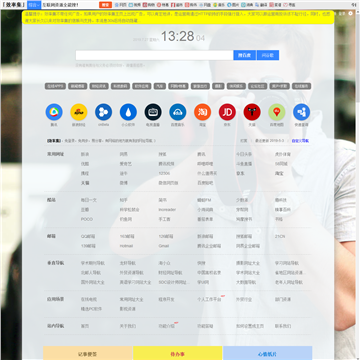The width and height of the screenshot is (360, 360).
Task: Open the Baidu Music cloud icon
Action: coord(178,112)
